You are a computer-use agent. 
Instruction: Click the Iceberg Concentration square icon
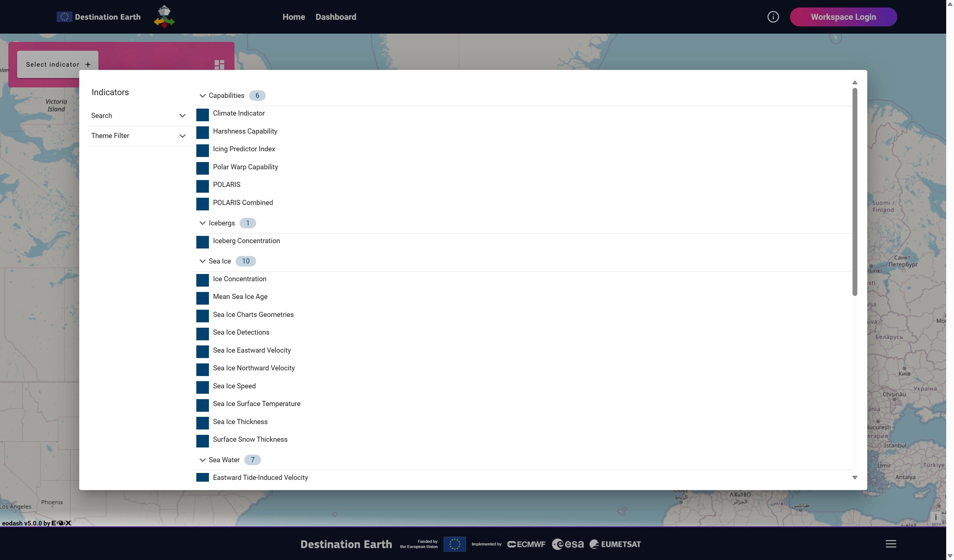pyautogui.click(x=203, y=242)
